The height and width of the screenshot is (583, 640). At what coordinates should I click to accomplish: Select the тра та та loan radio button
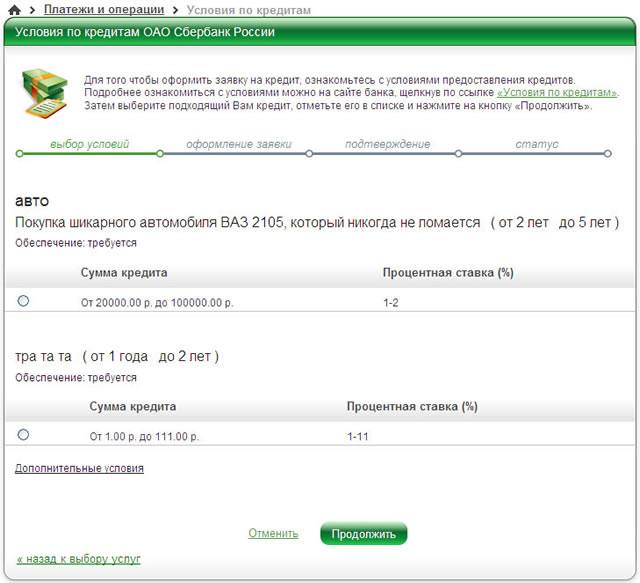coord(23,434)
